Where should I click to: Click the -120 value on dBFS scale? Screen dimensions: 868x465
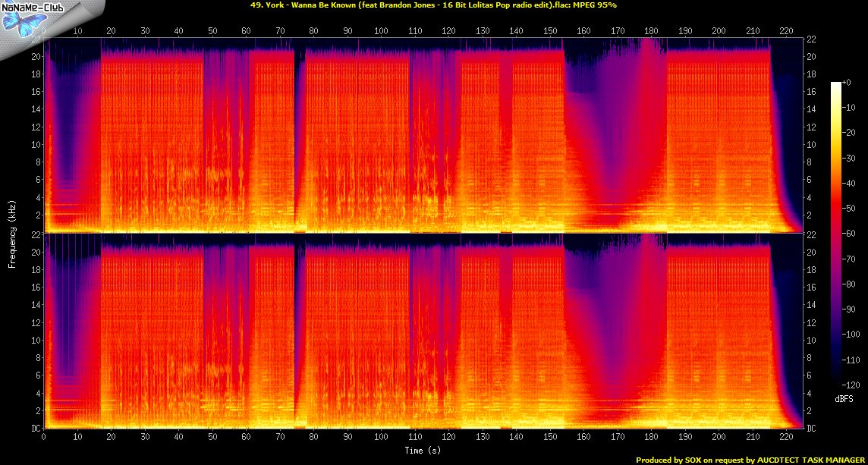853,383
